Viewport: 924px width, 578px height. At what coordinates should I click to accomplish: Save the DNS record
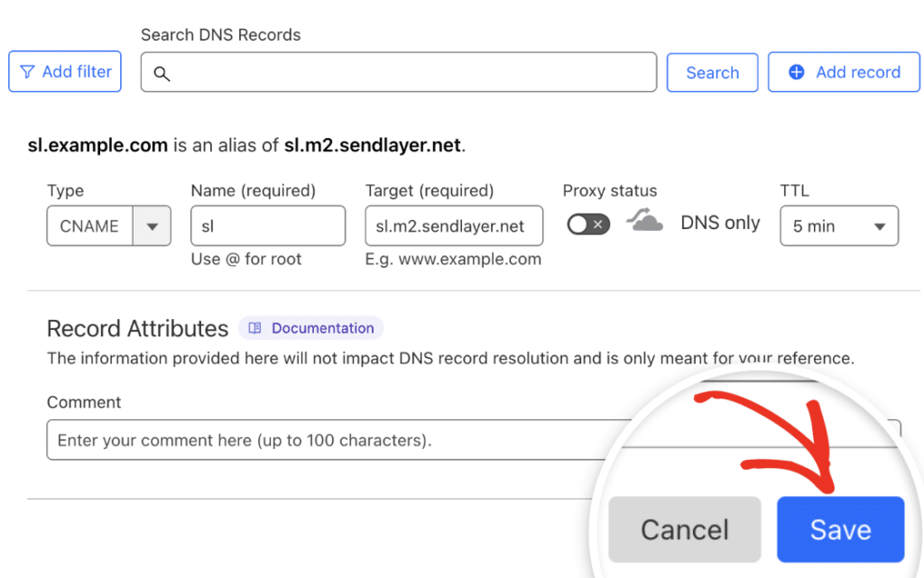coord(840,529)
